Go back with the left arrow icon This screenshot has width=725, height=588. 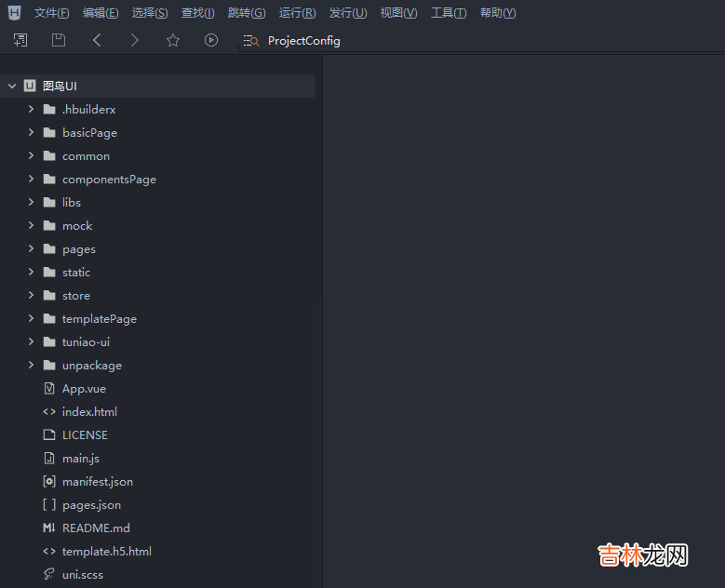(98, 40)
